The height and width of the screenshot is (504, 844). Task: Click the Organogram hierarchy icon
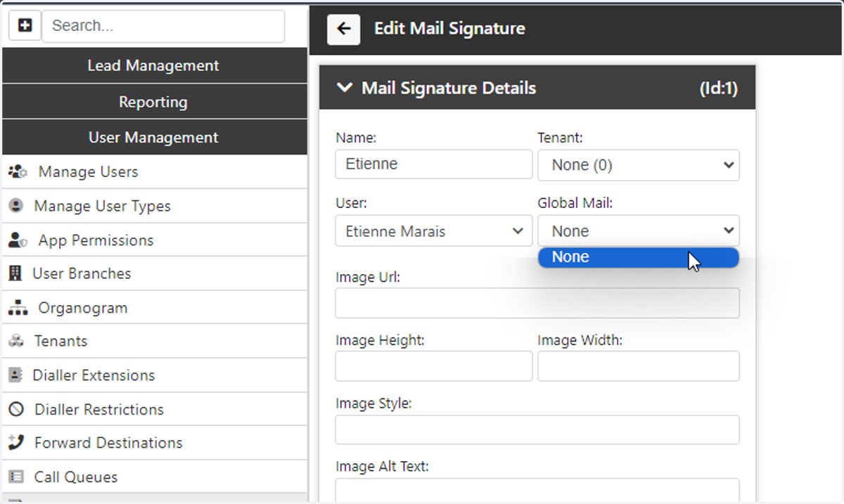coord(18,308)
